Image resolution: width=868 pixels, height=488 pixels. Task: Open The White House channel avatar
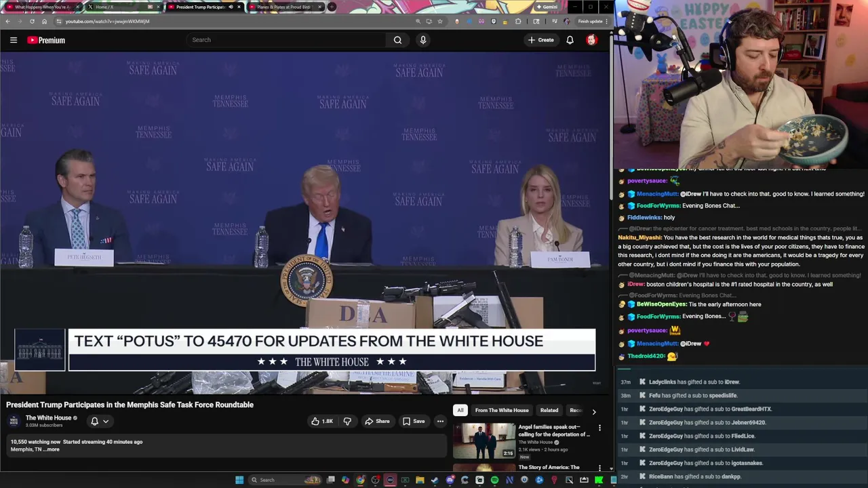pyautogui.click(x=14, y=421)
